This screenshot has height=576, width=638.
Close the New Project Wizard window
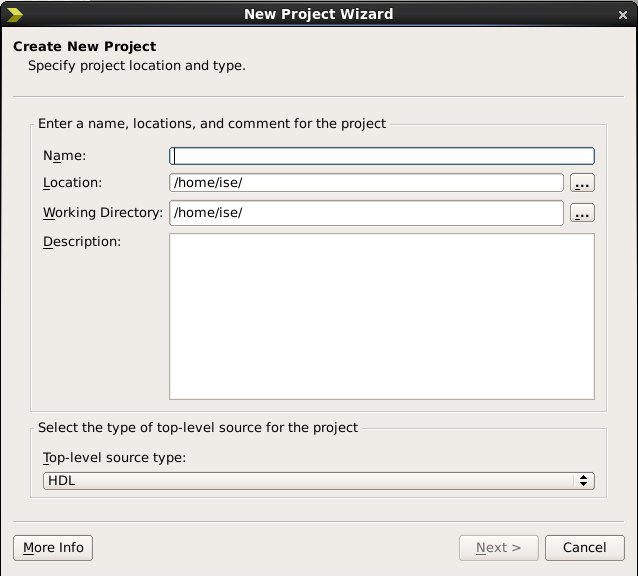(623, 14)
